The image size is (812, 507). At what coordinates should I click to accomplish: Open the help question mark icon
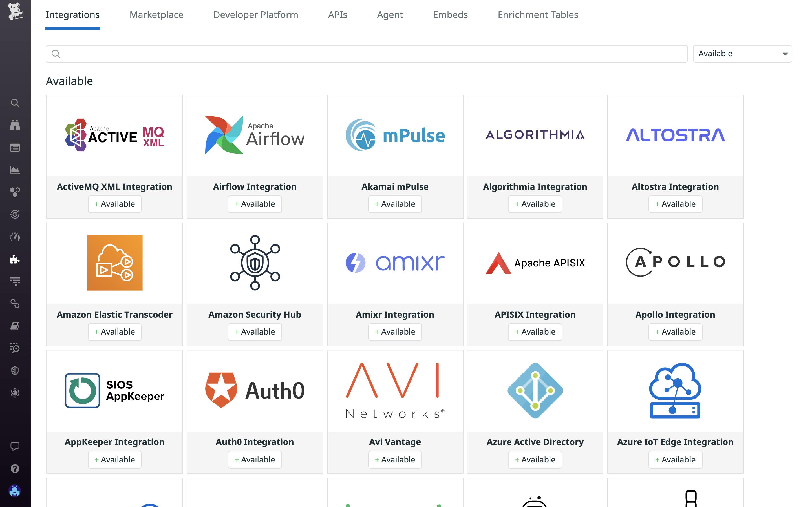pyautogui.click(x=15, y=468)
